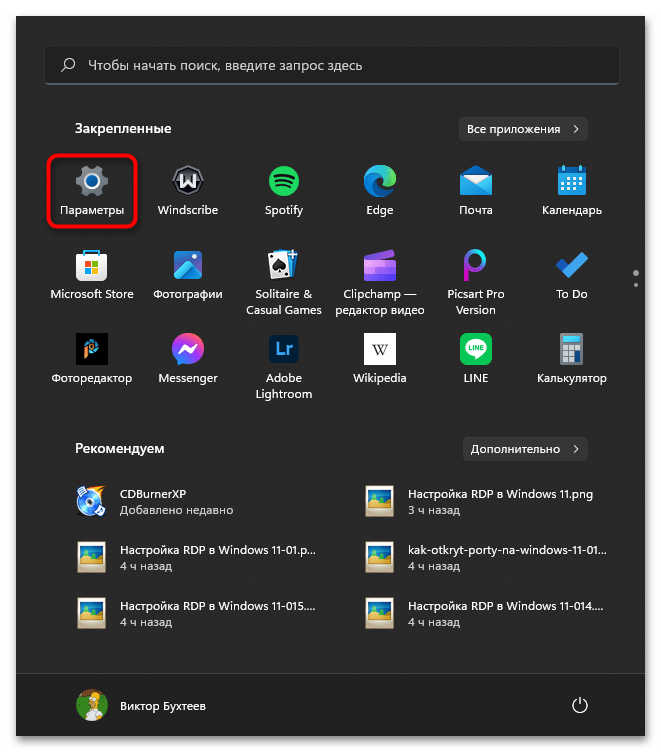The image size is (661, 752).
Task: Launch Microsoft Store
Action: (x=92, y=275)
